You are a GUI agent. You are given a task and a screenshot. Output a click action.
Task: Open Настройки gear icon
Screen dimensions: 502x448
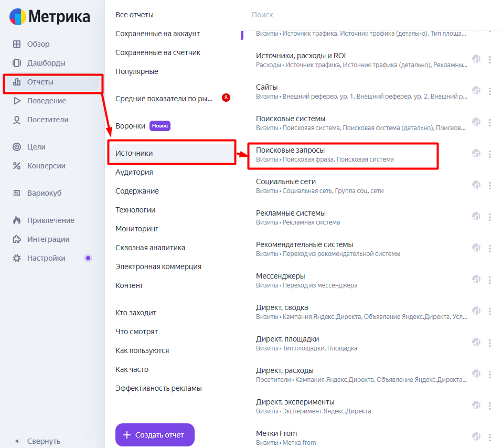pyautogui.click(x=17, y=258)
